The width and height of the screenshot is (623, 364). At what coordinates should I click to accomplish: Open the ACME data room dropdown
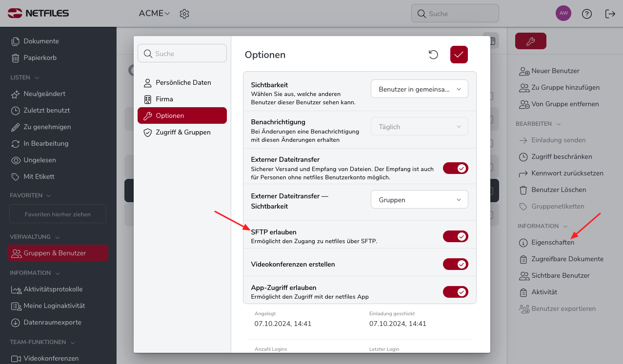coord(154,14)
